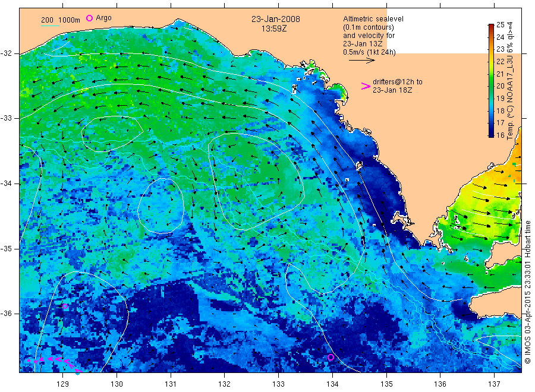The height and width of the screenshot is (392, 535).
Task: Click the latitude label -35
Action: 6,248
